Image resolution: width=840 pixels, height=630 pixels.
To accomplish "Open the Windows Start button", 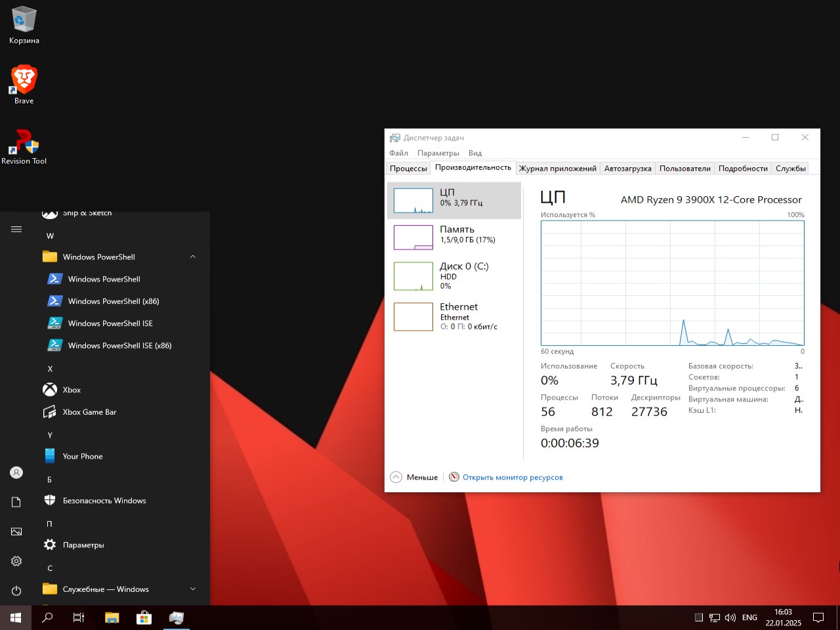I will tap(16, 618).
